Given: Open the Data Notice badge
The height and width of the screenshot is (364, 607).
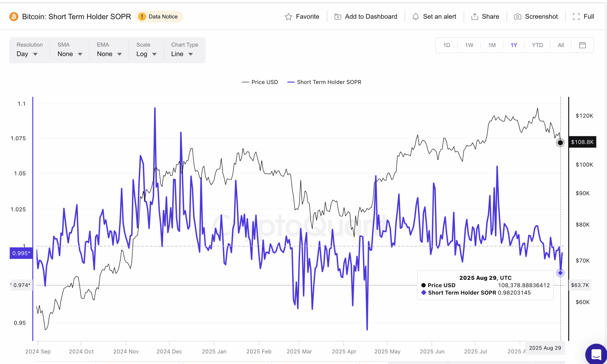Looking at the screenshot, I should pos(159,17).
